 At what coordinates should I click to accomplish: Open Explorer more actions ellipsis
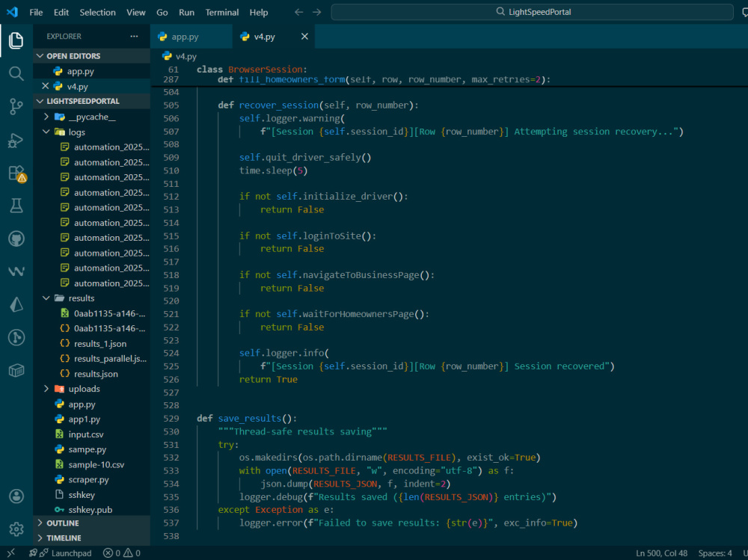pyautogui.click(x=134, y=36)
